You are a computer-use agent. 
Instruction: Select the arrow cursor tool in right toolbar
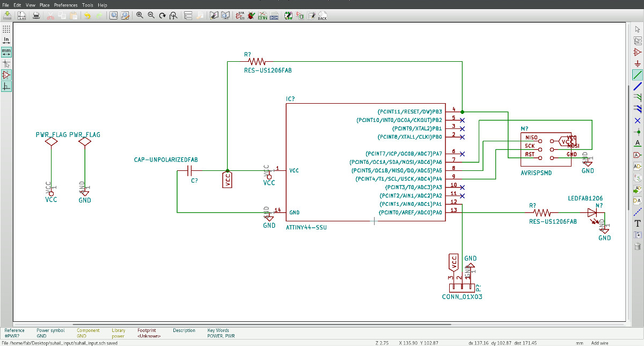(638, 28)
